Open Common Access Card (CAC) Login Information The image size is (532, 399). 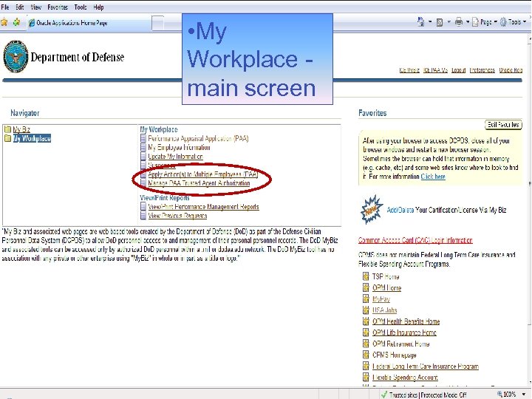point(415,240)
